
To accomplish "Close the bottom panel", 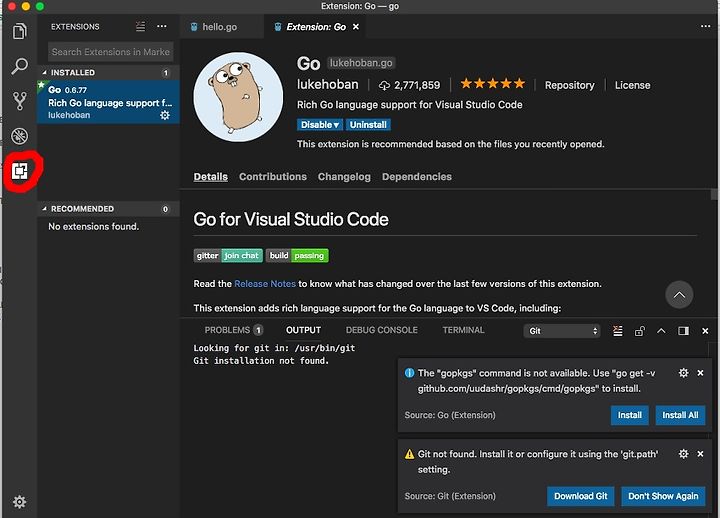I will [705, 331].
